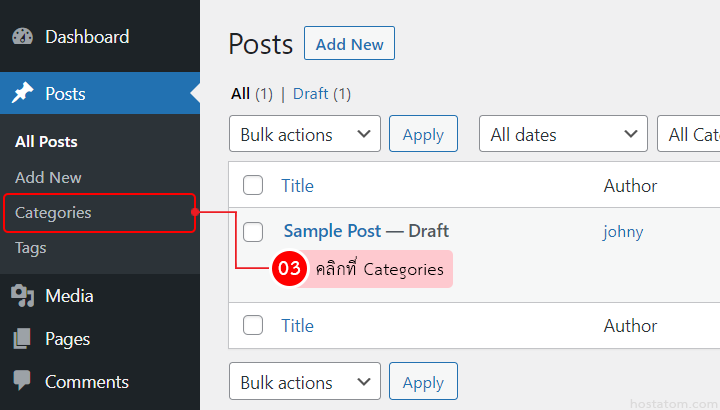Click the Comments speech bubble icon

22,382
